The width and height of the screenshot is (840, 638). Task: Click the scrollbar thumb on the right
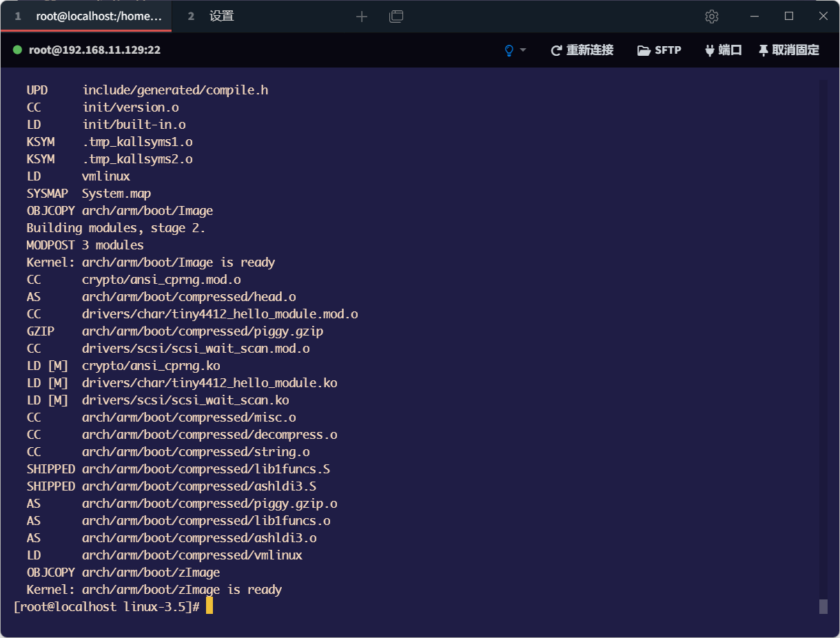822,607
